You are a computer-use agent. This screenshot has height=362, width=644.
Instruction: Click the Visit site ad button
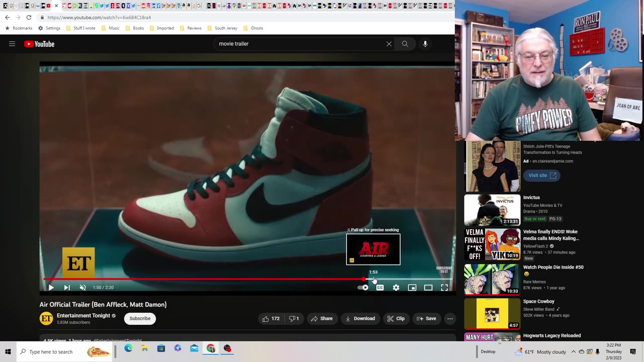coord(542,175)
